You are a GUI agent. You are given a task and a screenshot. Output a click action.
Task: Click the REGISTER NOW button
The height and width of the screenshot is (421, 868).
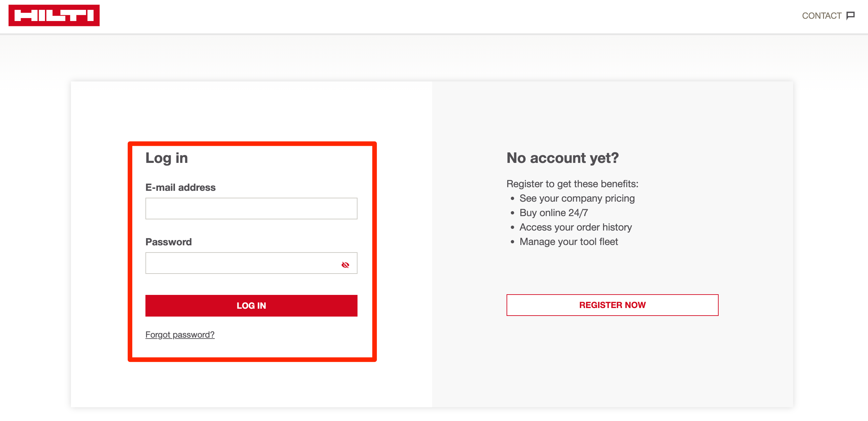coord(612,305)
